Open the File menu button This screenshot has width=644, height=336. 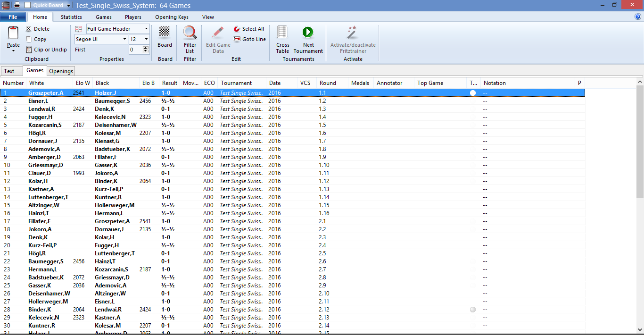13,17
